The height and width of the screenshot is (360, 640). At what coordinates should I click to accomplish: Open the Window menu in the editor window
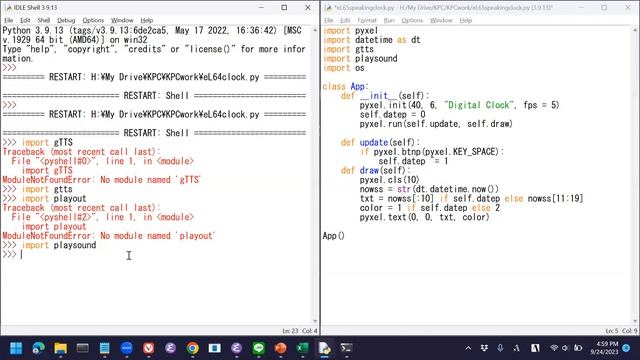(441, 20)
